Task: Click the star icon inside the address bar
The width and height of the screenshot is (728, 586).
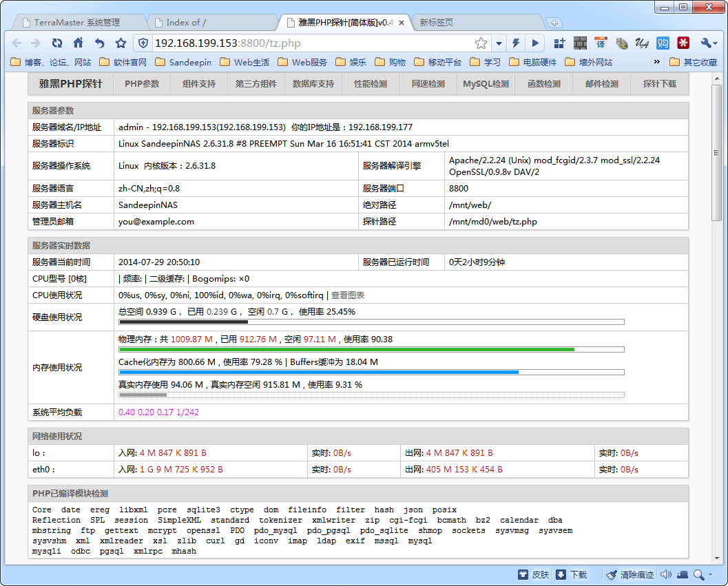Action: click(x=481, y=43)
